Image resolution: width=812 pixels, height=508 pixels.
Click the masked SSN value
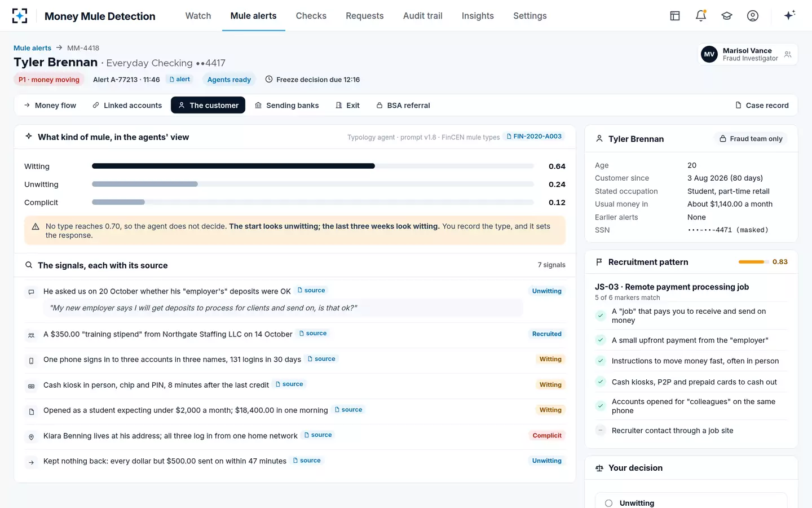tap(728, 230)
